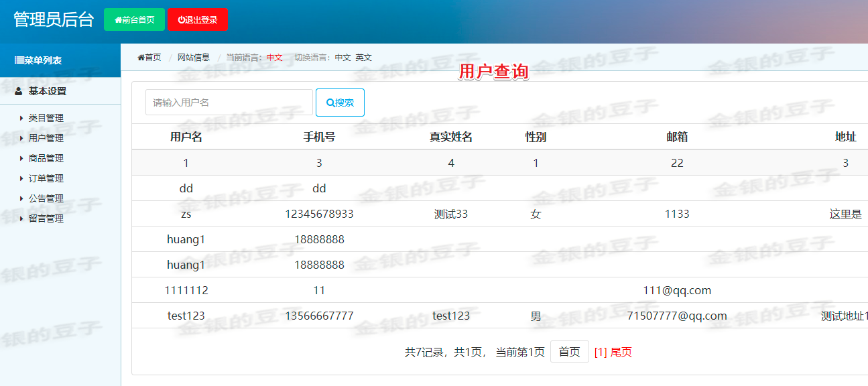The image size is (868, 386).
Task: Expand the 商品管理 arrow
Action: click(x=21, y=158)
